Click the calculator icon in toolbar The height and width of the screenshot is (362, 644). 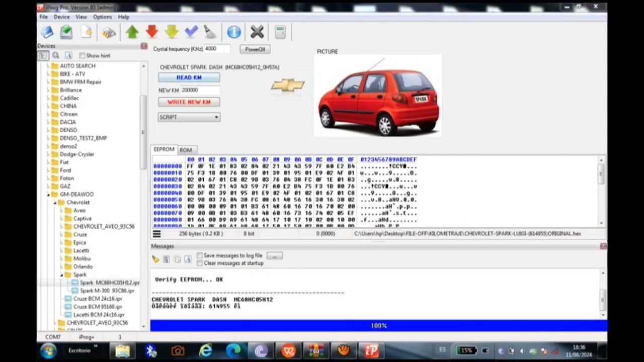pos(280,32)
